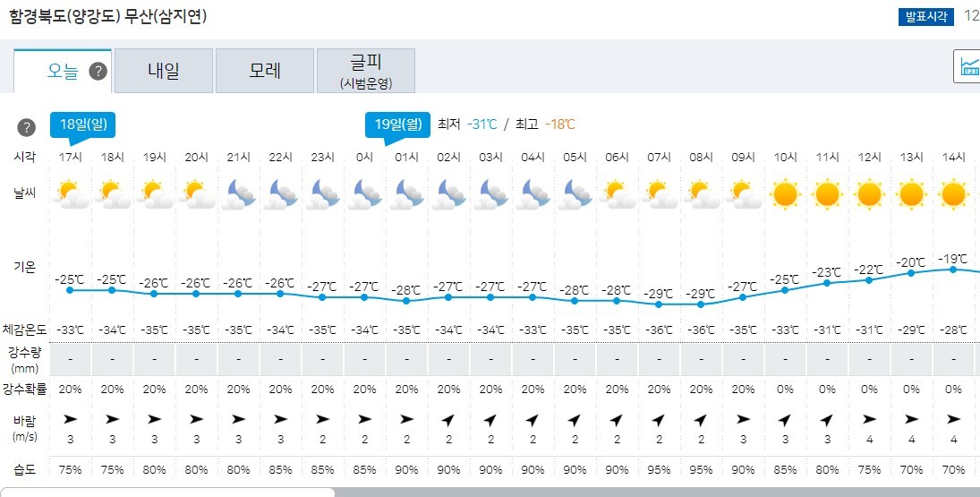Click the partly cloudy weather icon for 17시

70,193
